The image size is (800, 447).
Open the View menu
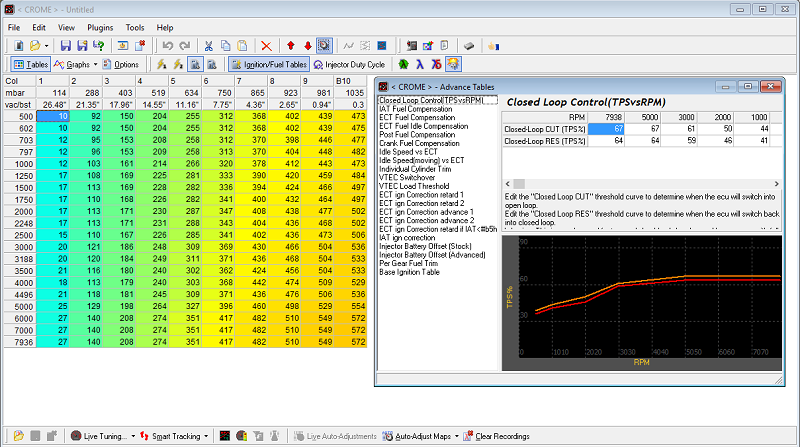click(66, 28)
